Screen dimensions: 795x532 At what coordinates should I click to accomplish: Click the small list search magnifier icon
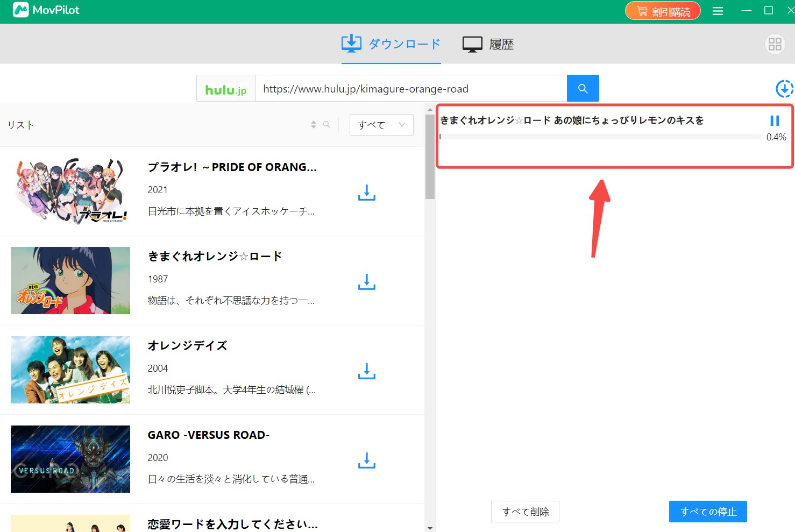(x=326, y=125)
